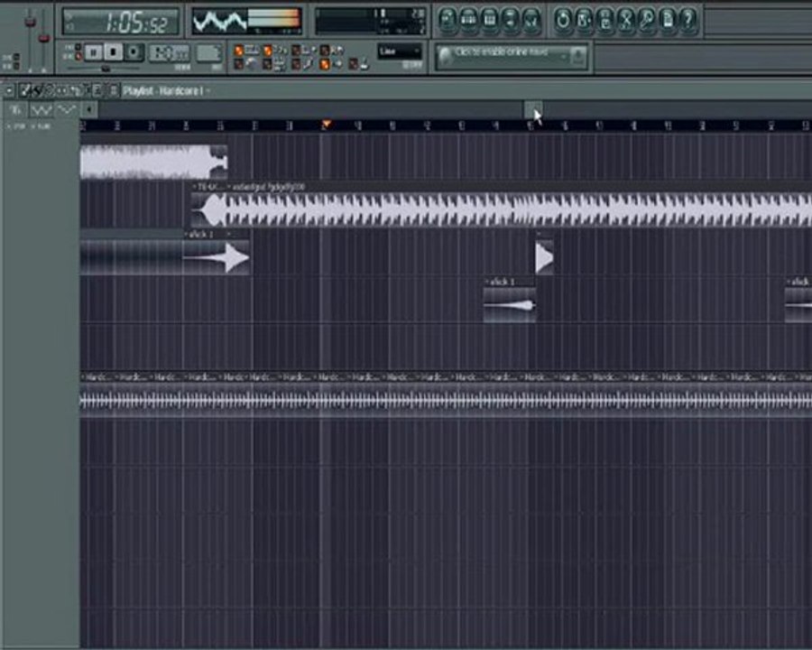Click the left master volume slider knob

[x=30, y=22]
